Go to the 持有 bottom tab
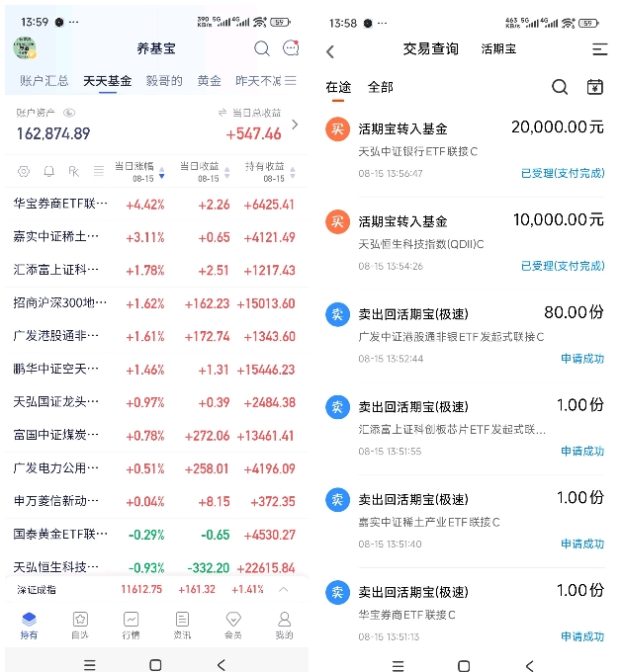The height and width of the screenshot is (672, 622). (29, 626)
